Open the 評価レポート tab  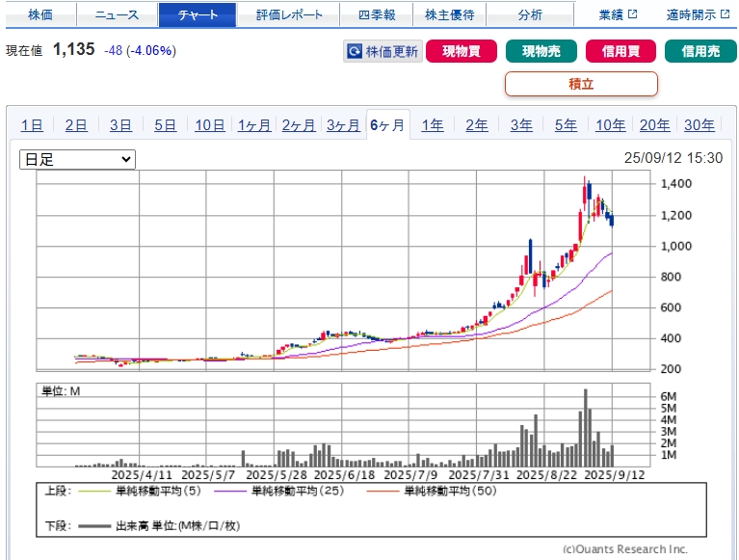288,15
